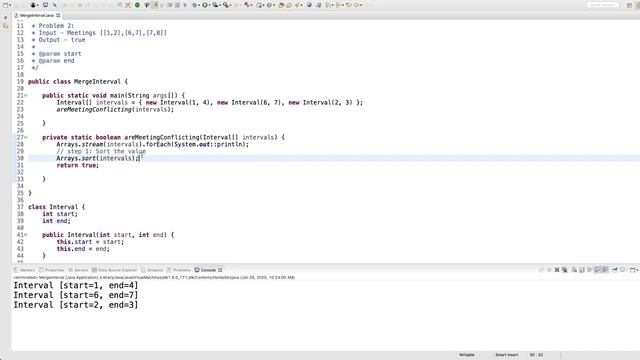Click the Clear Console icon
The image size is (640, 360).
click(574, 270)
